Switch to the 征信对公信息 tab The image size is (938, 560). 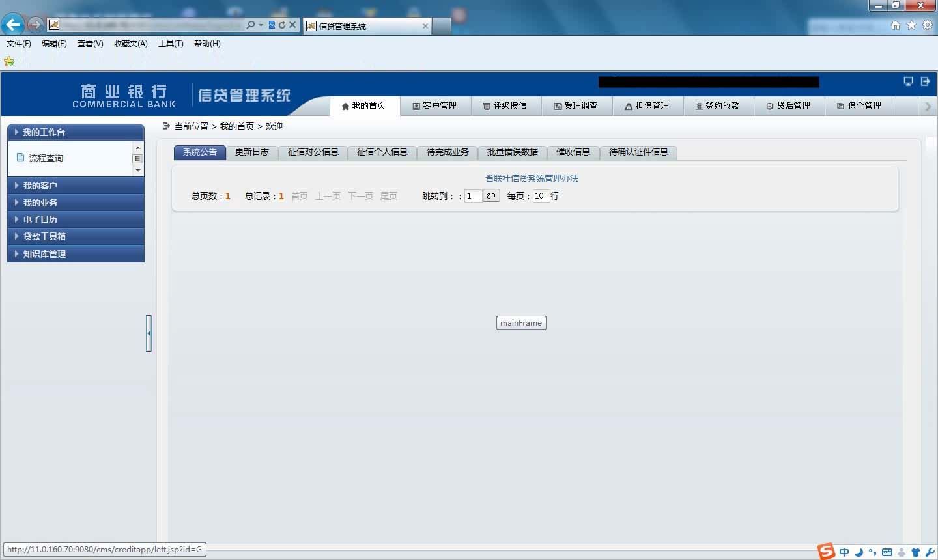(x=313, y=152)
